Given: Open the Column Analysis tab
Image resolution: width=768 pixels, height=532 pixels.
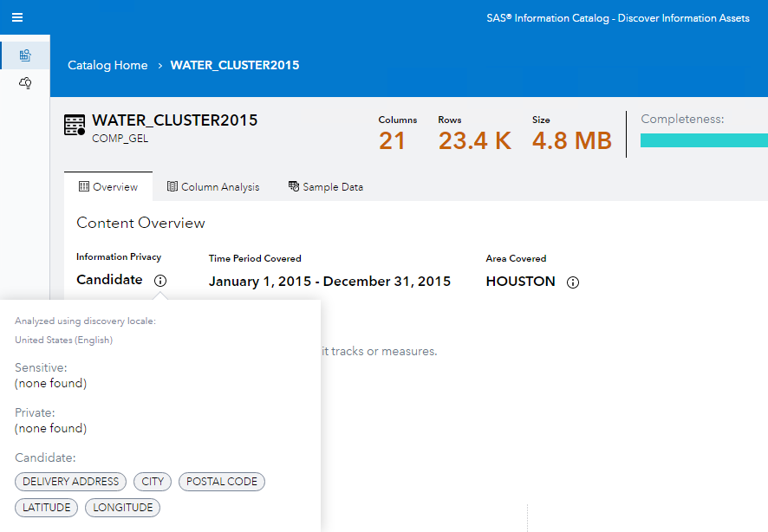Looking at the screenshot, I should click(x=213, y=187).
